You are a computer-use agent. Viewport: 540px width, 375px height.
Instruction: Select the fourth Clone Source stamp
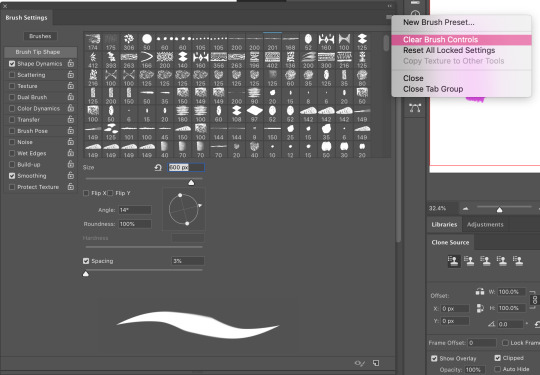click(501, 261)
